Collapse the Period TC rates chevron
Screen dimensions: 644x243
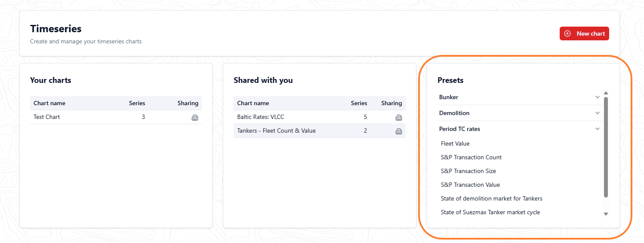pos(598,129)
